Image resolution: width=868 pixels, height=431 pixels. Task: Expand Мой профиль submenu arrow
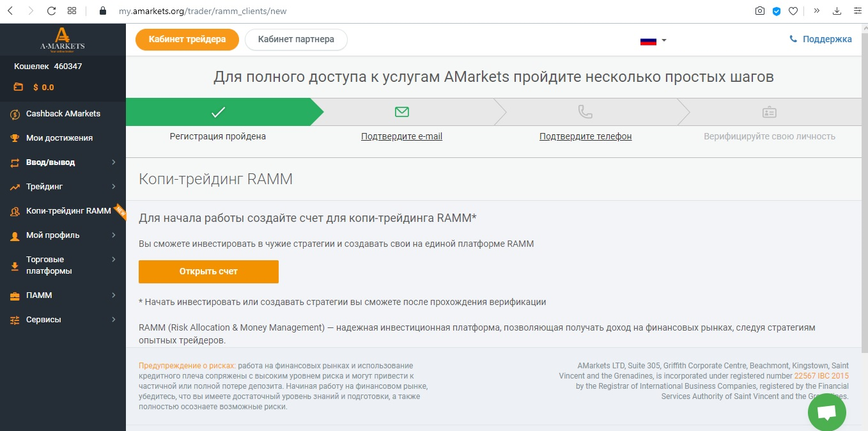[x=114, y=235]
